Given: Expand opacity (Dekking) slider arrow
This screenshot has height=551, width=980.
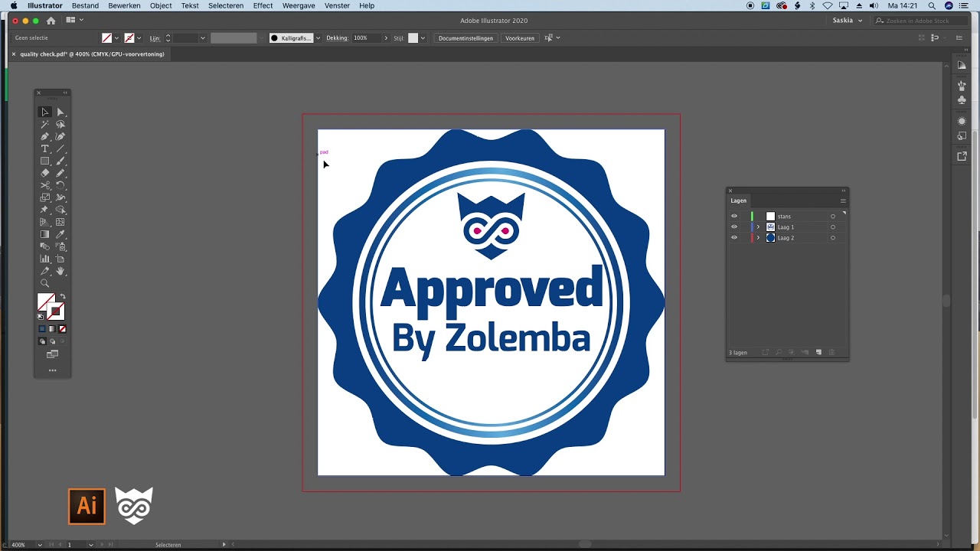Looking at the screenshot, I should tap(386, 38).
